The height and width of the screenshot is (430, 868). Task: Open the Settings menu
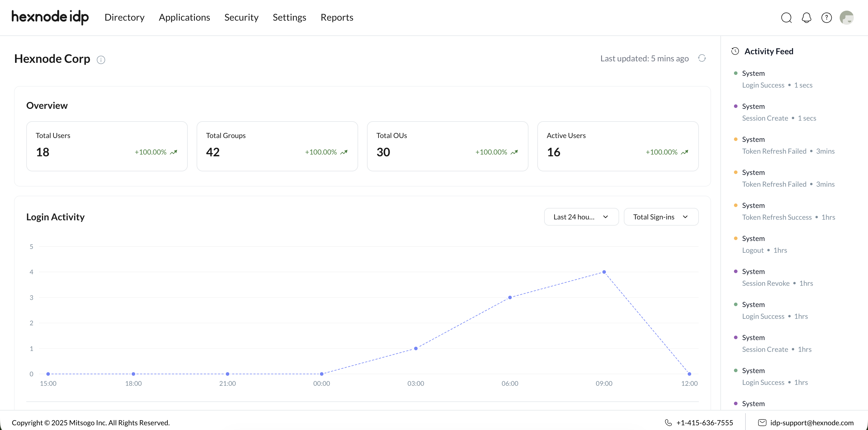coord(289,17)
